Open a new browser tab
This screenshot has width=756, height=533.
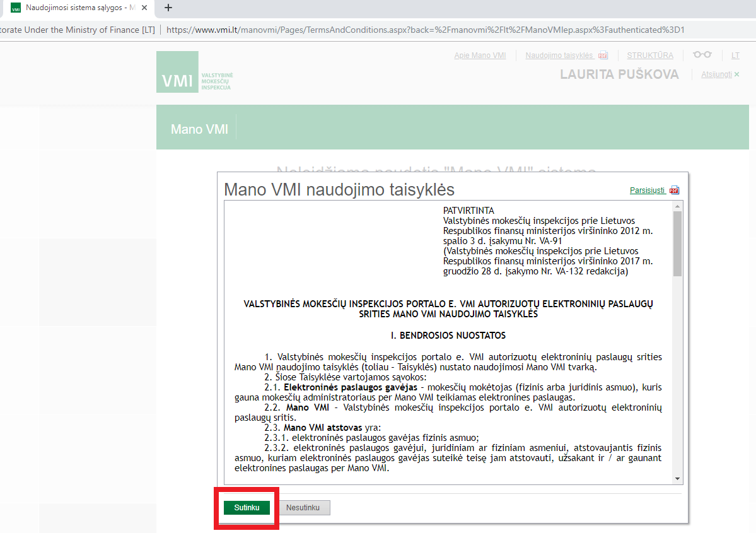pos(168,8)
